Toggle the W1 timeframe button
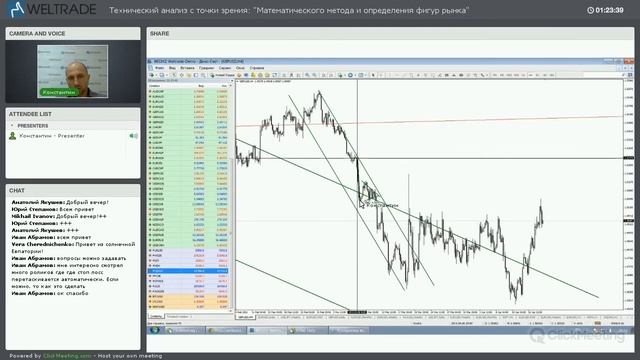Image resolution: width=640 pixels, height=360 pixels. pos(544,75)
